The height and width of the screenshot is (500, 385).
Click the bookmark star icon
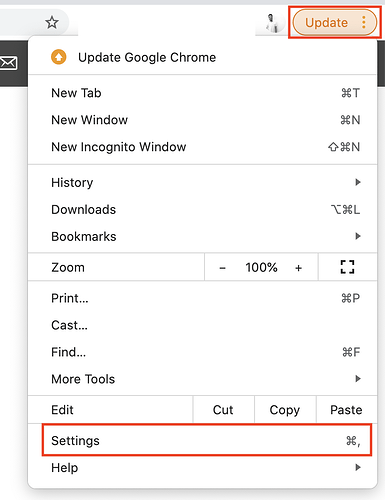click(x=52, y=23)
